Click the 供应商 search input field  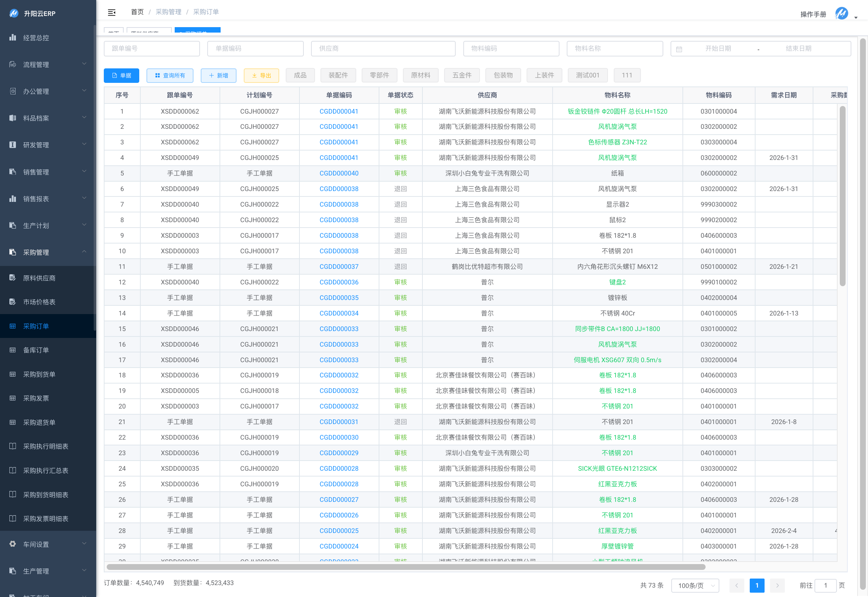[x=383, y=48]
